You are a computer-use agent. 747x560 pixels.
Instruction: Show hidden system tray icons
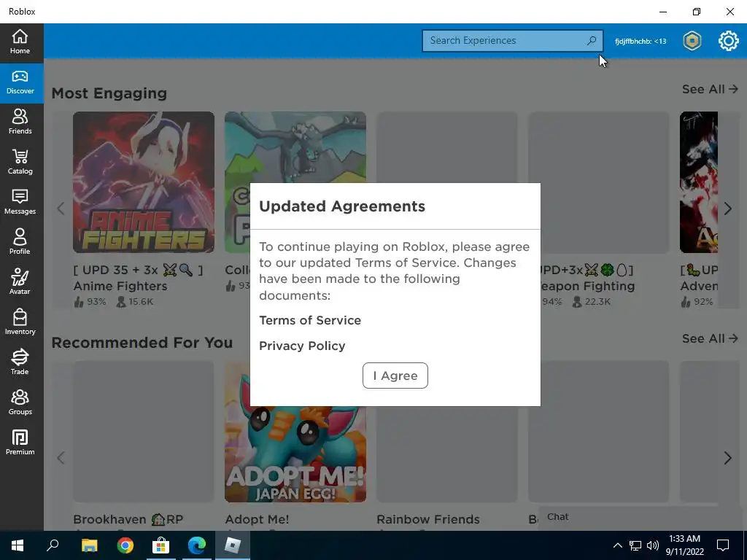617,545
